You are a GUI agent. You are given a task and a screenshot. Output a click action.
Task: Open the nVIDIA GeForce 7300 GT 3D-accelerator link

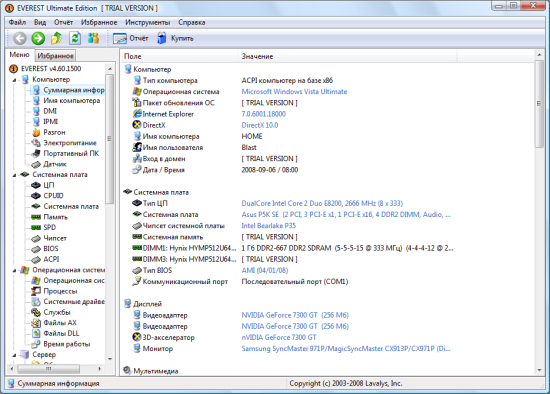pos(279,338)
